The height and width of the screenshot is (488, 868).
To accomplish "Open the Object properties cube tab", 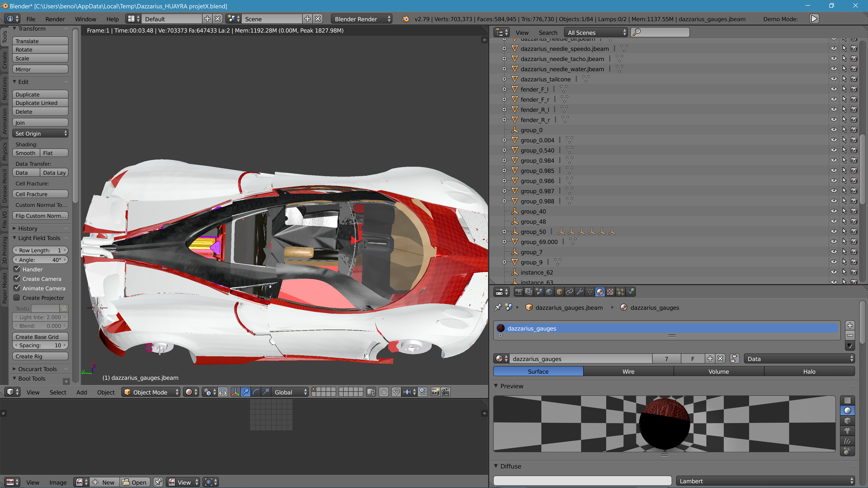I will tap(559, 292).
